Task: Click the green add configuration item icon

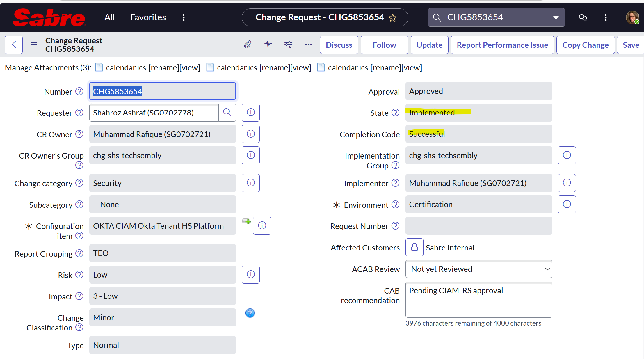Action: 246,221
